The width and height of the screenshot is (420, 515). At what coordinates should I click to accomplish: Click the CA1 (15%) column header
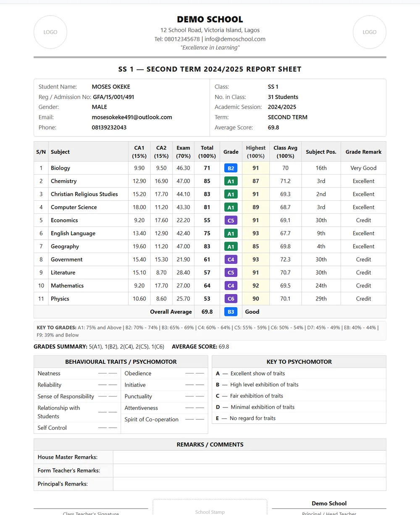point(139,152)
